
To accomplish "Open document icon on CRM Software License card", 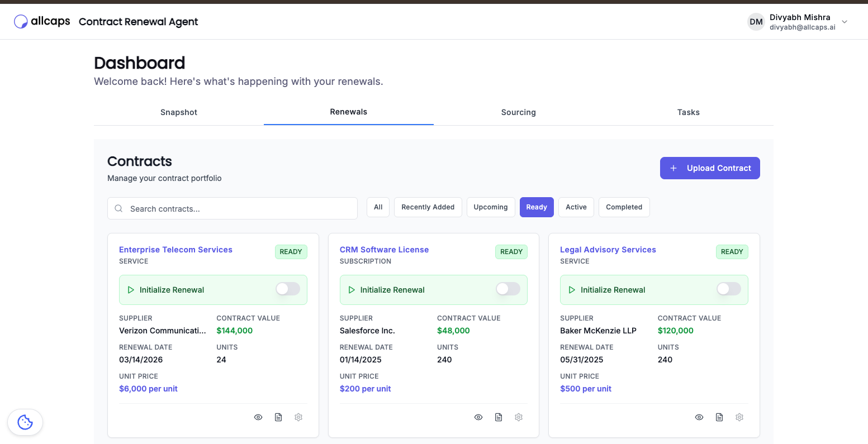I will coord(499,417).
